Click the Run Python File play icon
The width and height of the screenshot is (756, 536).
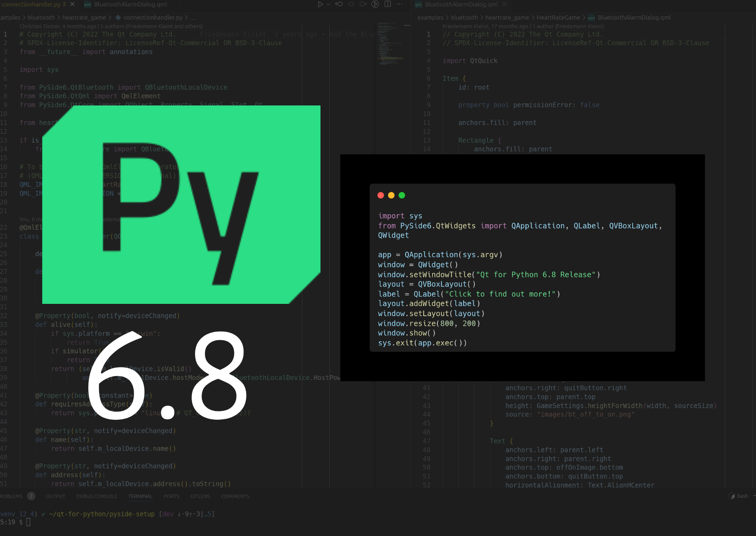pos(320,4)
